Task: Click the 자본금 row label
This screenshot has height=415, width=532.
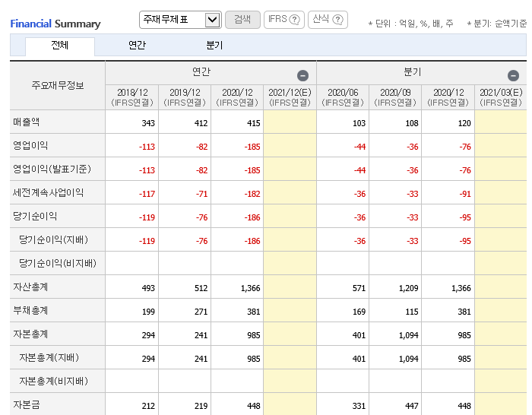Action: [x=27, y=405]
